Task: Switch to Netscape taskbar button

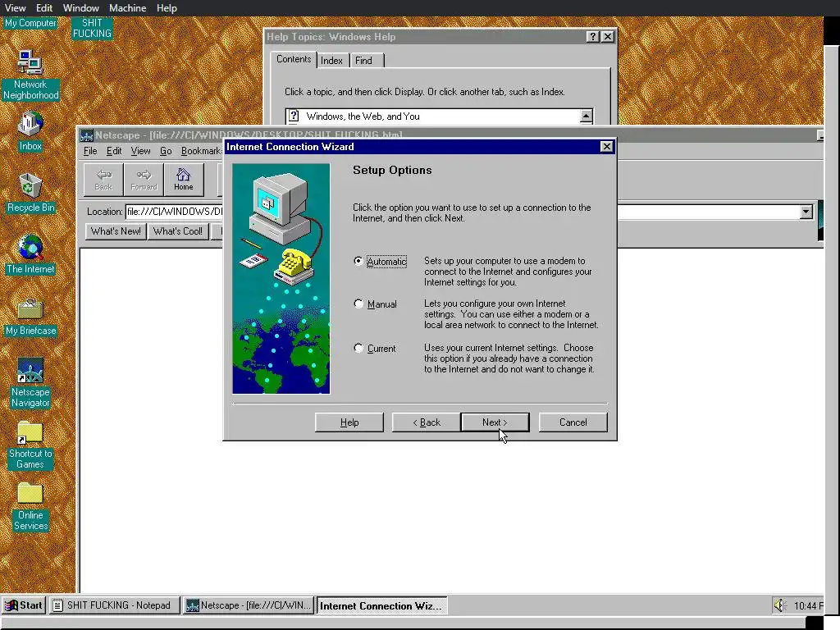Action: [x=249, y=605]
